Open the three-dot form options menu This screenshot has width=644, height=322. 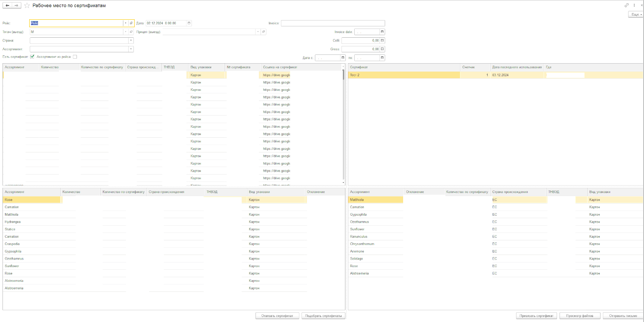634,5
